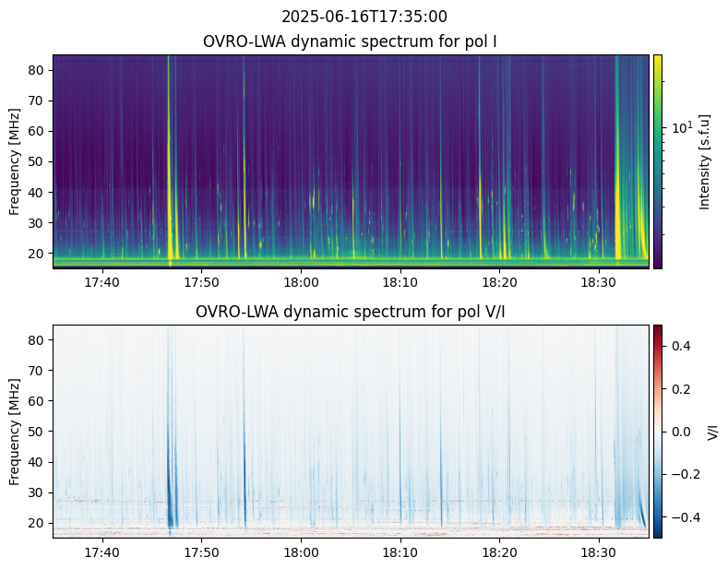Screen dimensions: 728x569
Task: Click the Intensity [s.f.u] colorbar label
Action: (x=706, y=161)
